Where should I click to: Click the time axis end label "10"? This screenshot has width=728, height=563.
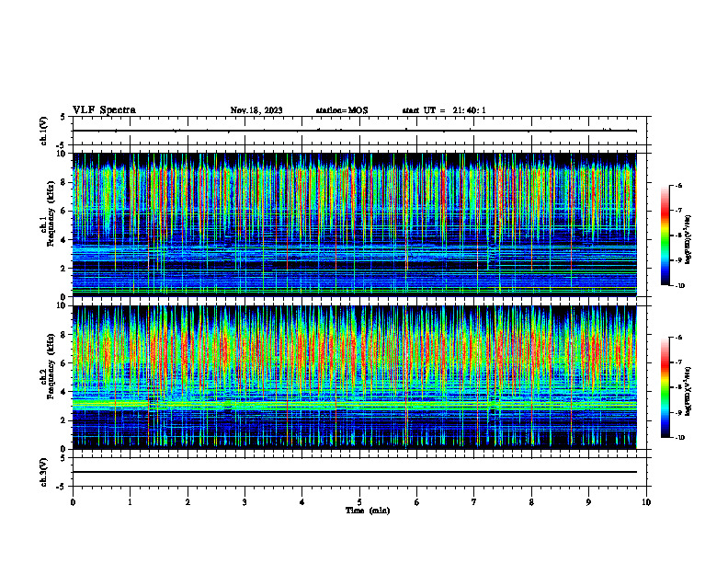click(646, 502)
